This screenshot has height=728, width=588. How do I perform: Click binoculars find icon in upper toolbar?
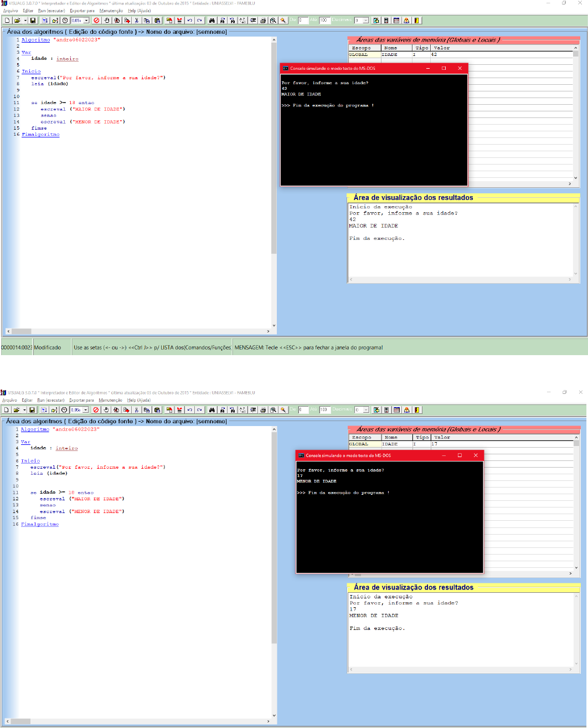[212, 20]
